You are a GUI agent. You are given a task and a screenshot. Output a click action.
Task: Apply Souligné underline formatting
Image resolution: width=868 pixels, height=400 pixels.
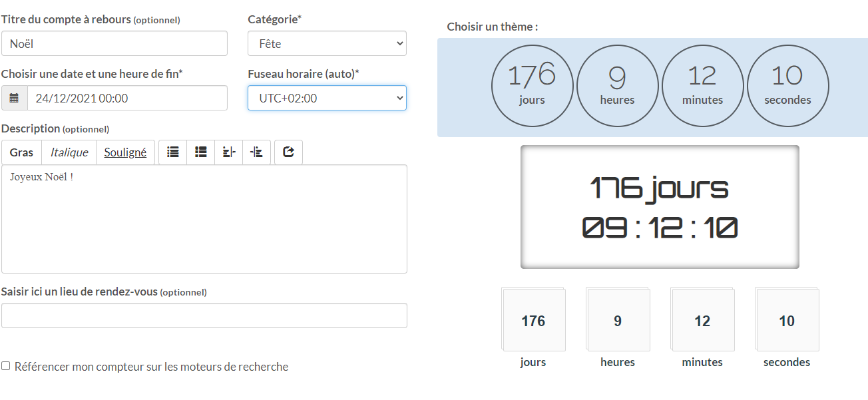tap(125, 152)
